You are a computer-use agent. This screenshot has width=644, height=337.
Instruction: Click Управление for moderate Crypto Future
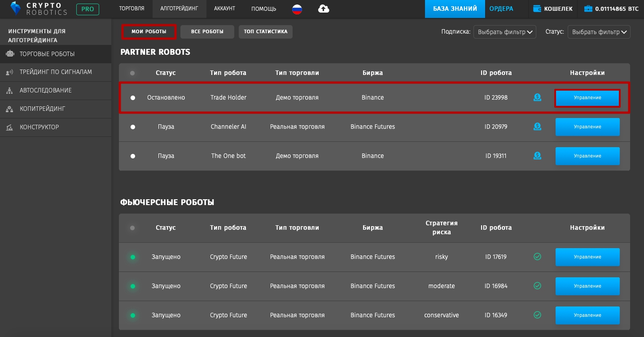click(587, 286)
